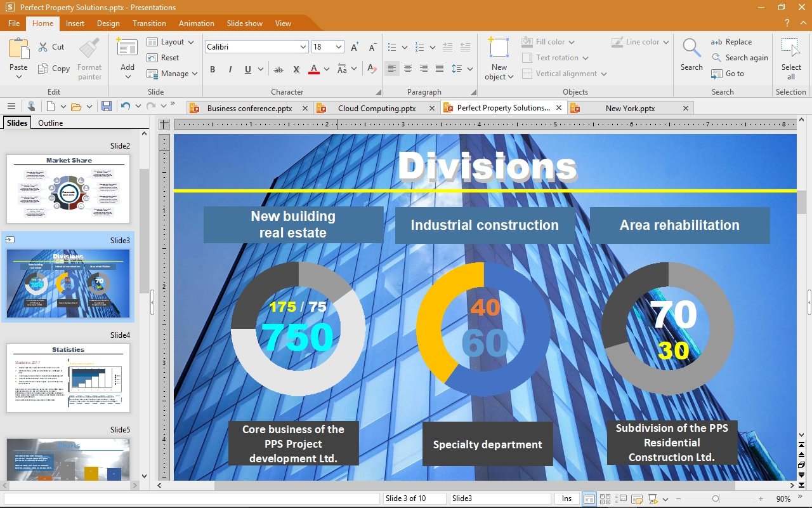The height and width of the screenshot is (508, 812).
Task: Click the Replace button
Action: pyautogui.click(x=731, y=42)
